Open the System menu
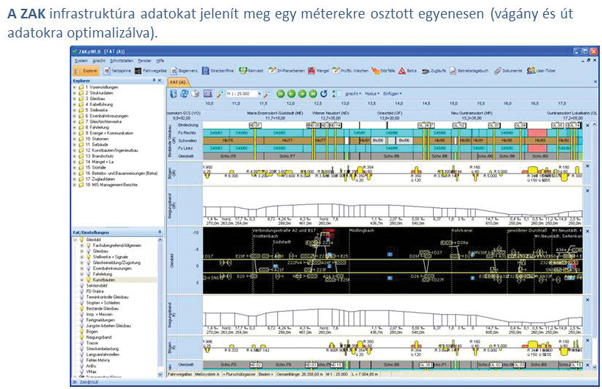602x389 pixels. (81, 61)
